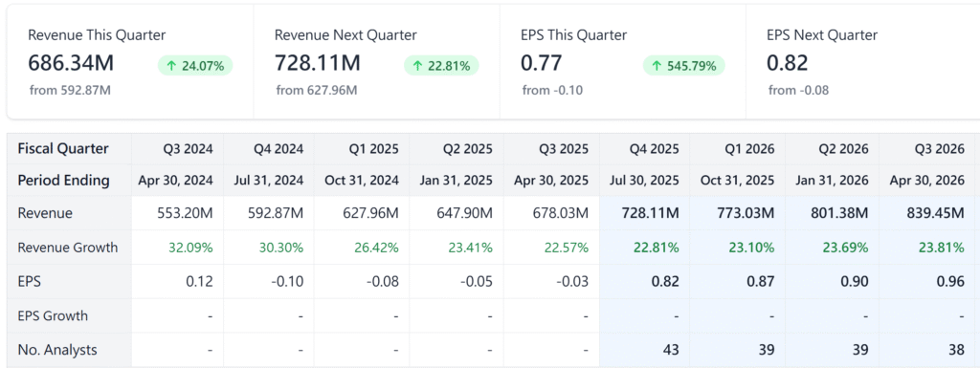The width and height of the screenshot is (980, 368).
Task: Select the Revenue This Quarter card
Action: point(130,61)
